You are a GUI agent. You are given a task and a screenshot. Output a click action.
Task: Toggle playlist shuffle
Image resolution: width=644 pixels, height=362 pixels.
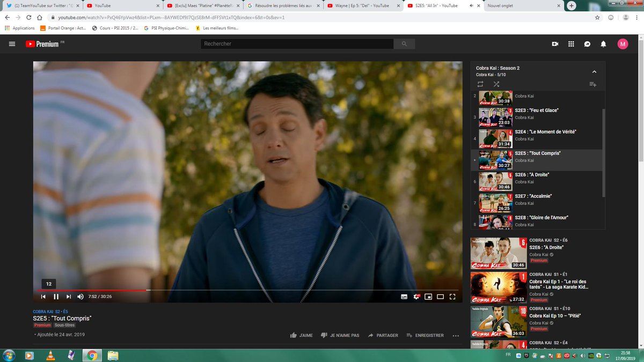(x=496, y=84)
